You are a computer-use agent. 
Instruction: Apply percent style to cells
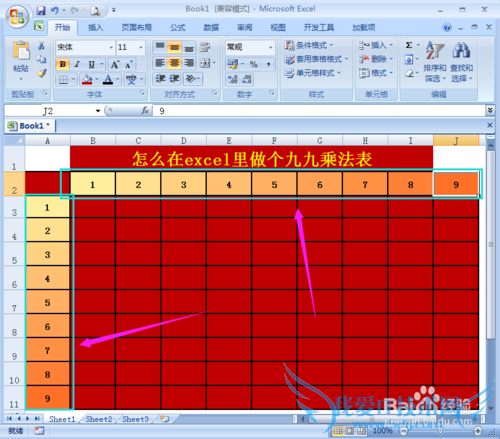[254, 64]
